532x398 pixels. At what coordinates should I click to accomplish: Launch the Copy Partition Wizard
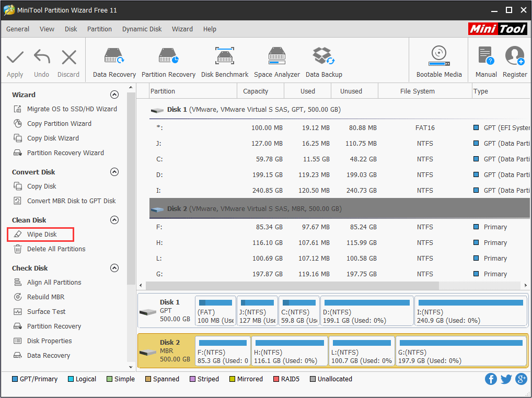(52, 123)
